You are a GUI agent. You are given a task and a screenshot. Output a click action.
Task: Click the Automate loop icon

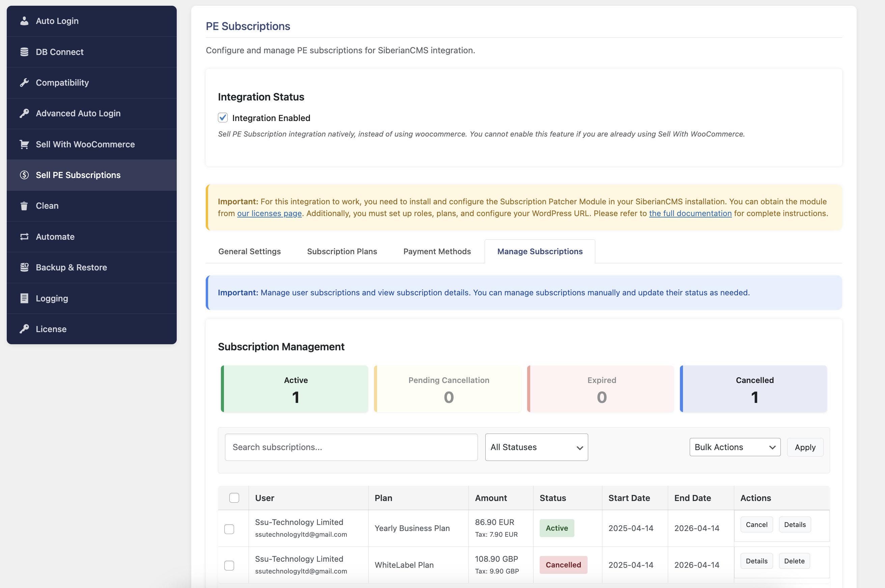24,237
